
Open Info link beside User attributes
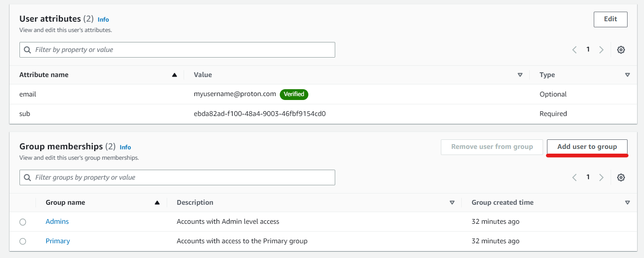[x=103, y=19]
